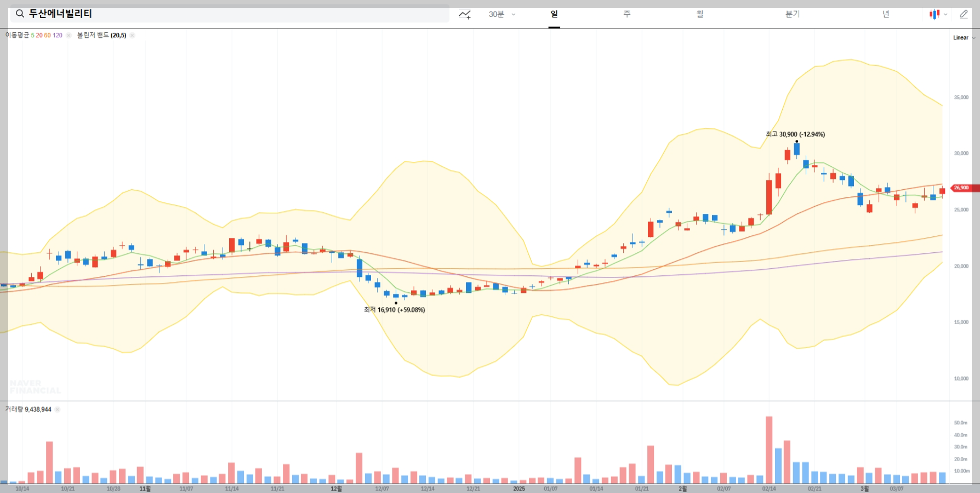Open the drawing pencil tool
Viewport: 980px width, 493px height.
click(x=964, y=14)
